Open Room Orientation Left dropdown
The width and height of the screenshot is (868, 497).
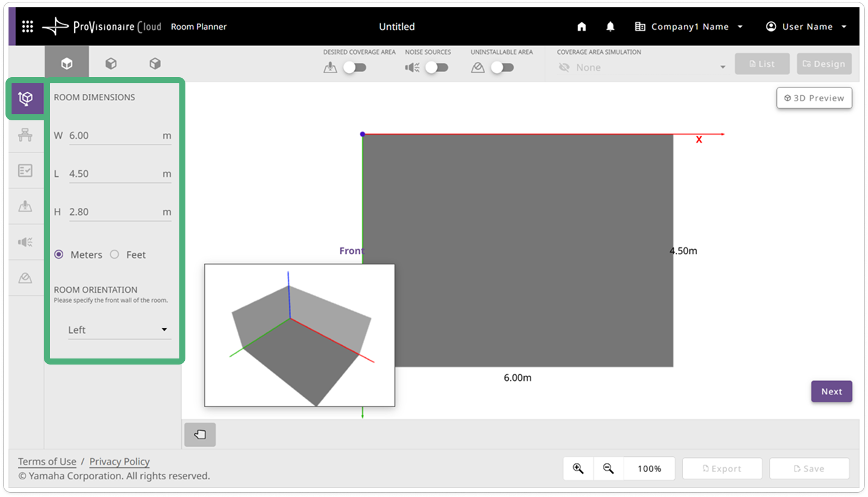120,330
